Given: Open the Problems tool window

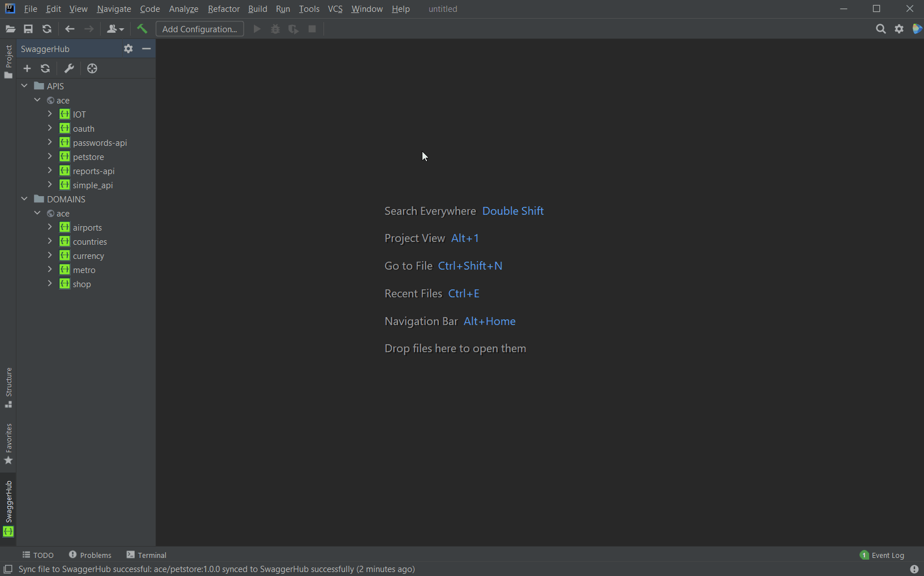Looking at the screenshot, I should [89, 555].
